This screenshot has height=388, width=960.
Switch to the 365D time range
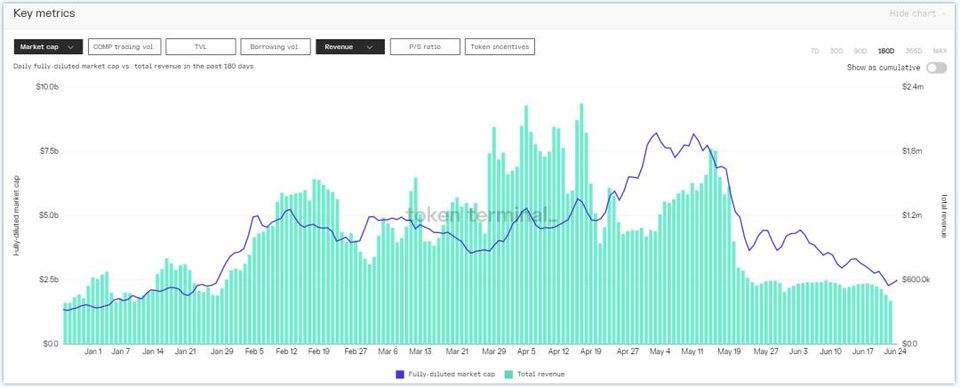[x=913, y=51]
